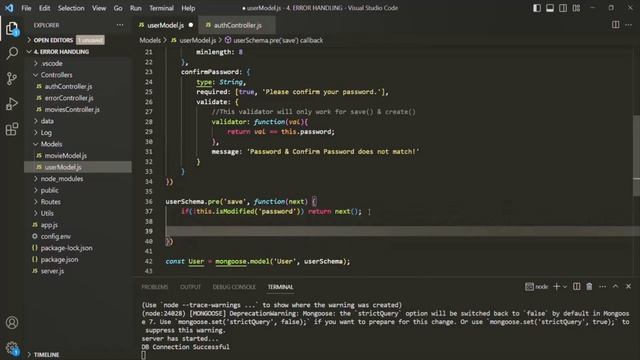Image resolution: width=640 pixels, height=360 pixels.
Task: Collapse the Controllers folder
Action: click(78, 75)
